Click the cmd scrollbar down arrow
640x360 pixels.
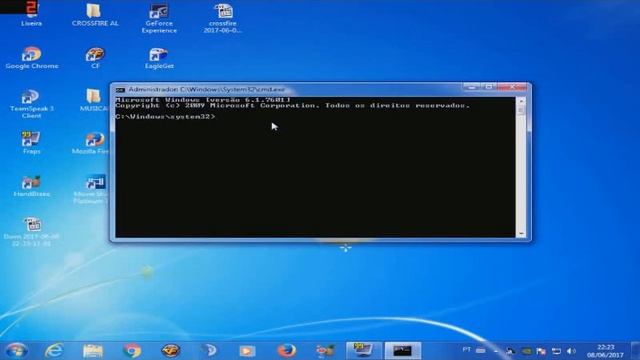[521, 234]
